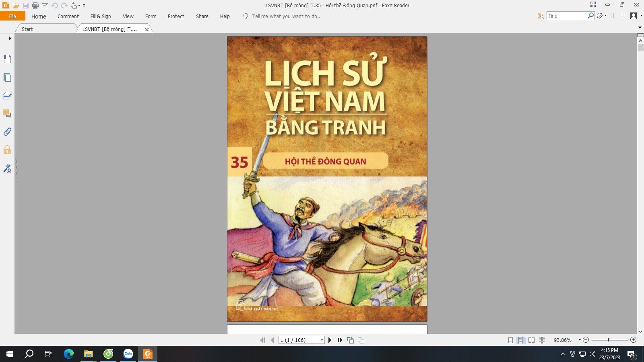Open the Help ribbon tab
Image resolution: width=644 pixels, height=362 pixels.
[x=225, y=16]
